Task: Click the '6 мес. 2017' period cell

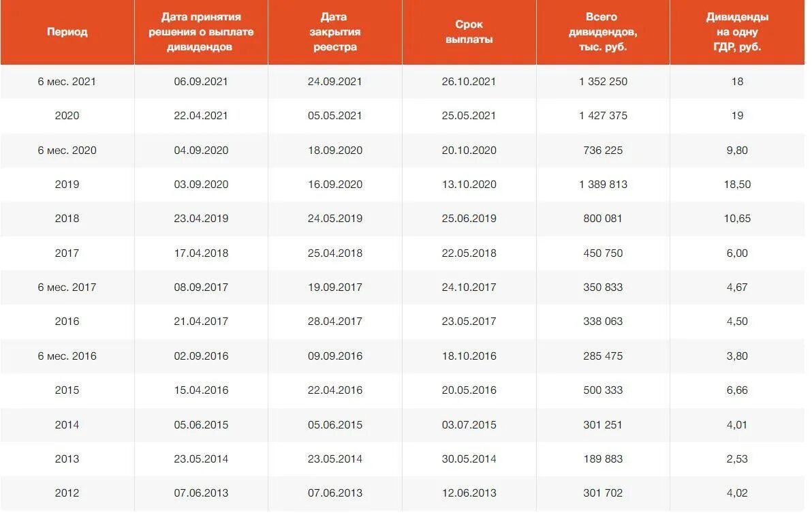Action: [67, 288]
